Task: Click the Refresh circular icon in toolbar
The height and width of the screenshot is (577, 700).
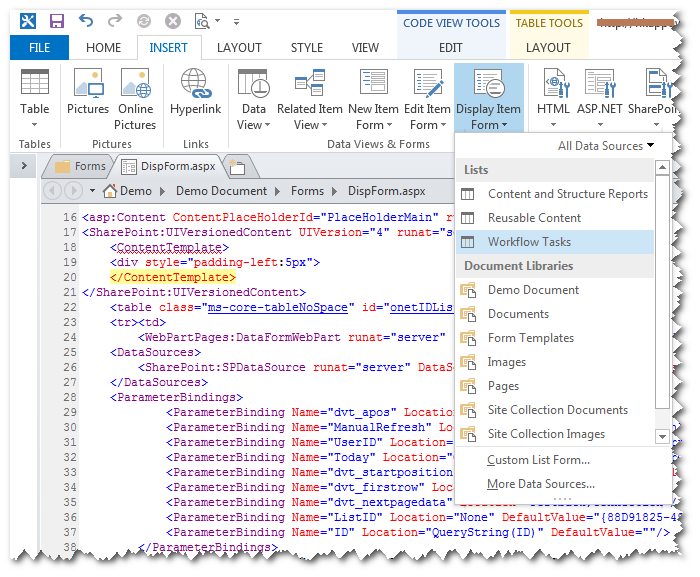Action: 144,21
